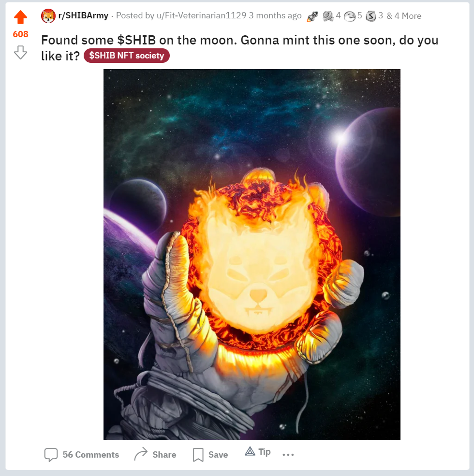The height and width of the screenshot is (476, 474).
Task: Tip the post author
Action: [258, 452]
